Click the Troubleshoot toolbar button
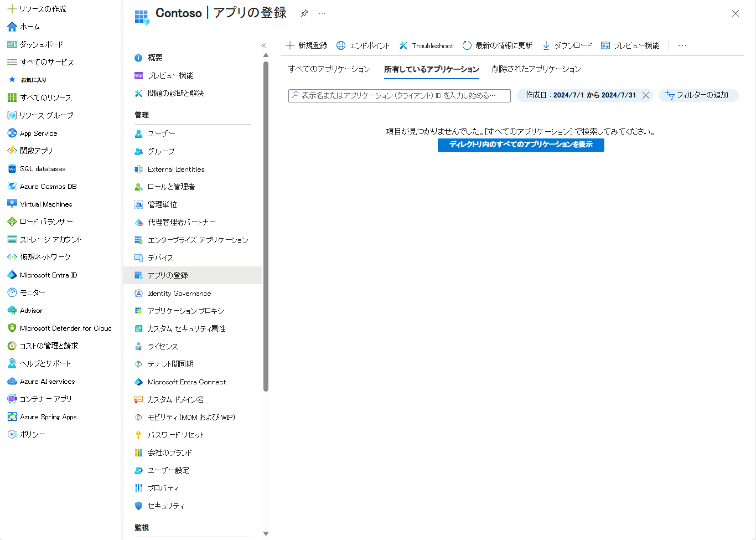756x540 pixels. coord(426,45)
